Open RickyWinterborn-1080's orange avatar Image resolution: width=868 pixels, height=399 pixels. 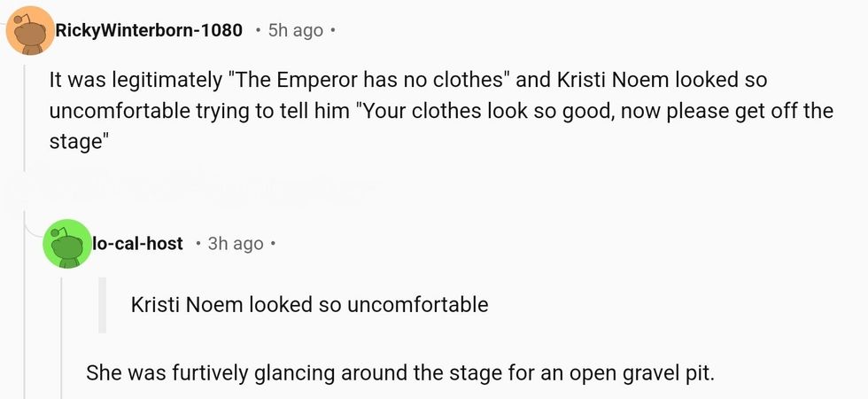tap(28, 31)
